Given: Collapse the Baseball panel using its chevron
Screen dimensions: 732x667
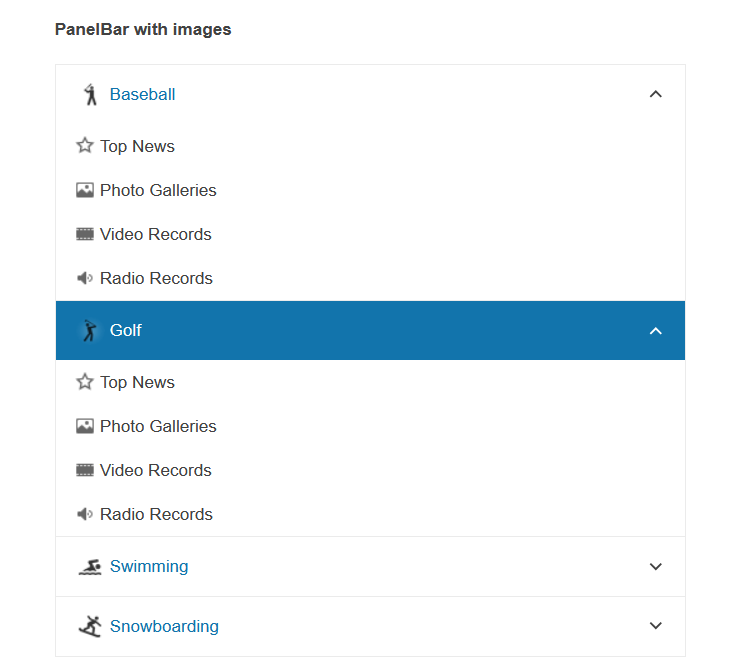Looking at the screenshot, I should point(656,94).
